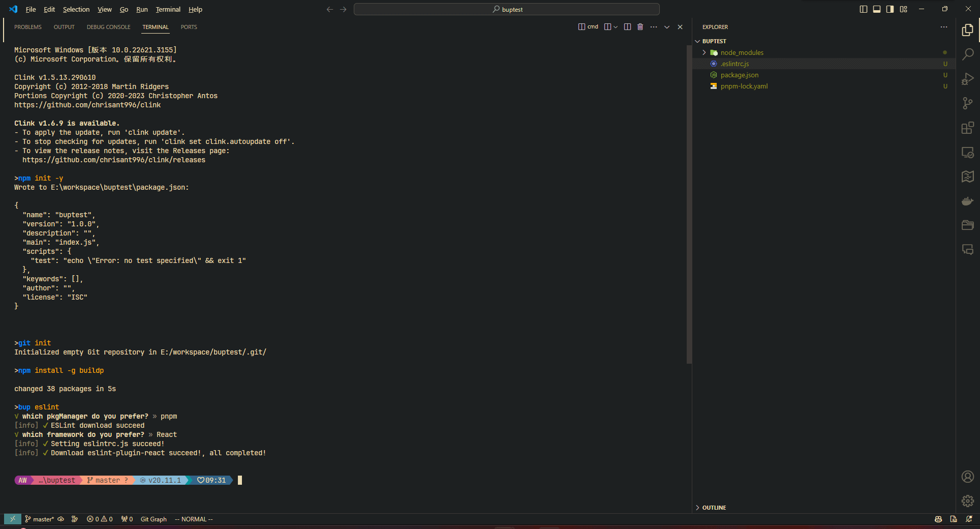Open the Help menu
This screenshot has width=980, height=529.
click(x=195, y=9)
